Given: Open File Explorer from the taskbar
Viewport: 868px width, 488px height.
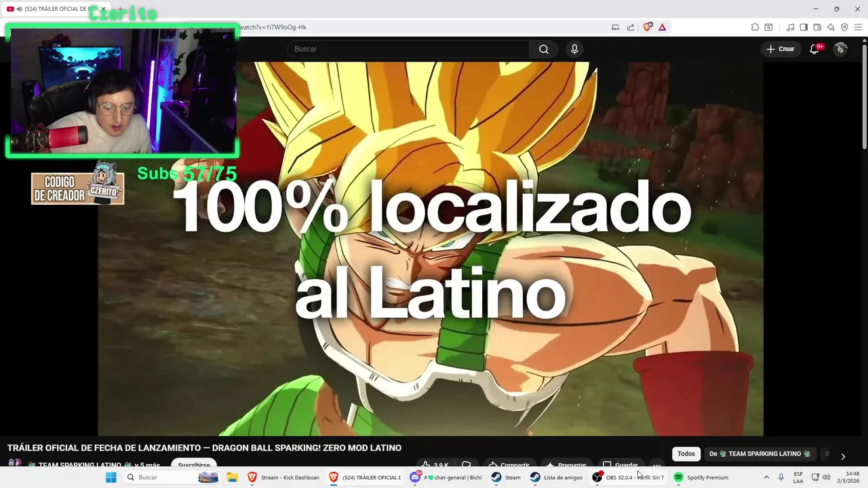Looking at the screenshot, I should pyautogui.click(x=232, y=477).
